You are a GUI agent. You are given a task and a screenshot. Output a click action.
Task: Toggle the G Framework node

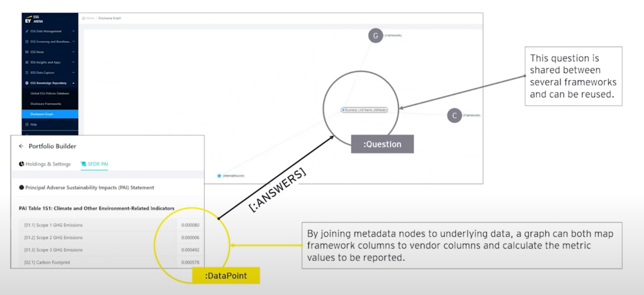coord(375,36)
